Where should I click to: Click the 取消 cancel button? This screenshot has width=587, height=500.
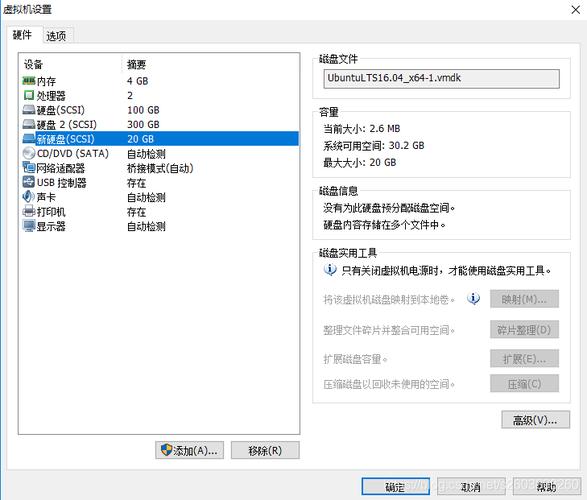471,486
